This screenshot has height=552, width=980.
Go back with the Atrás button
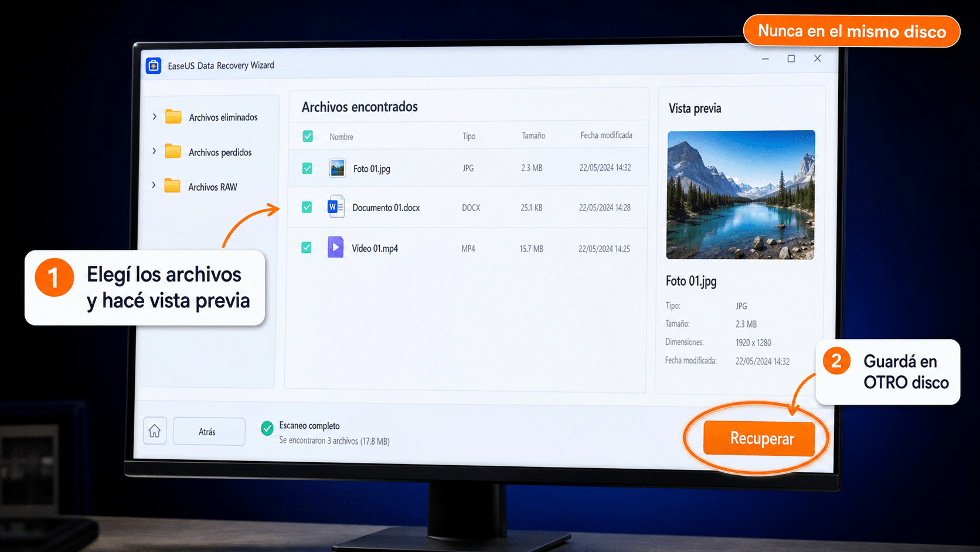pos(209,432)
